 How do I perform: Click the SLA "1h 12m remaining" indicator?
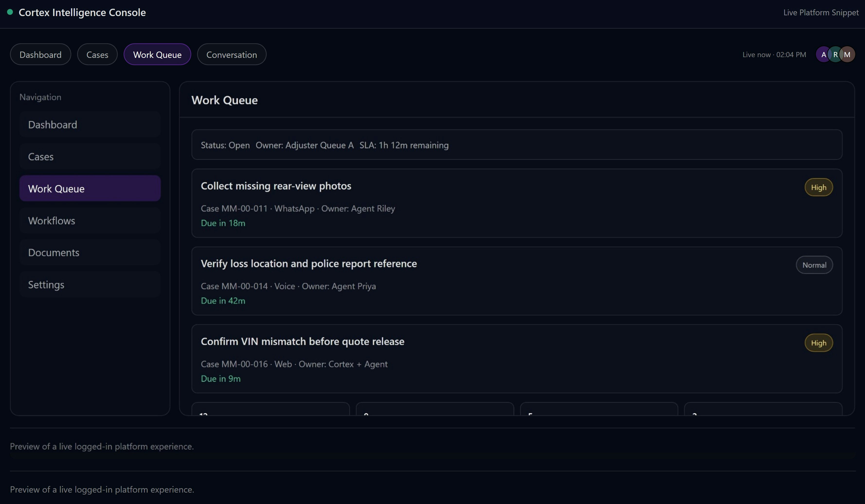[x=404, y=145]
